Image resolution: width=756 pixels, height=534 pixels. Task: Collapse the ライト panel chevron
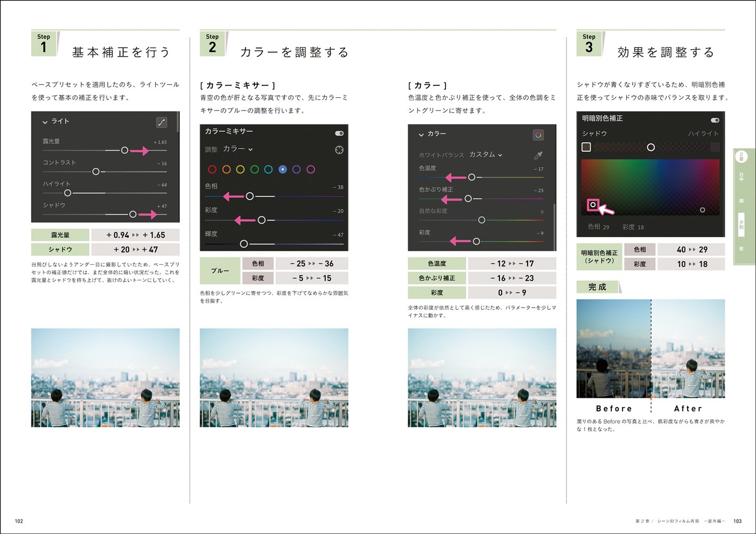[45, 122]
